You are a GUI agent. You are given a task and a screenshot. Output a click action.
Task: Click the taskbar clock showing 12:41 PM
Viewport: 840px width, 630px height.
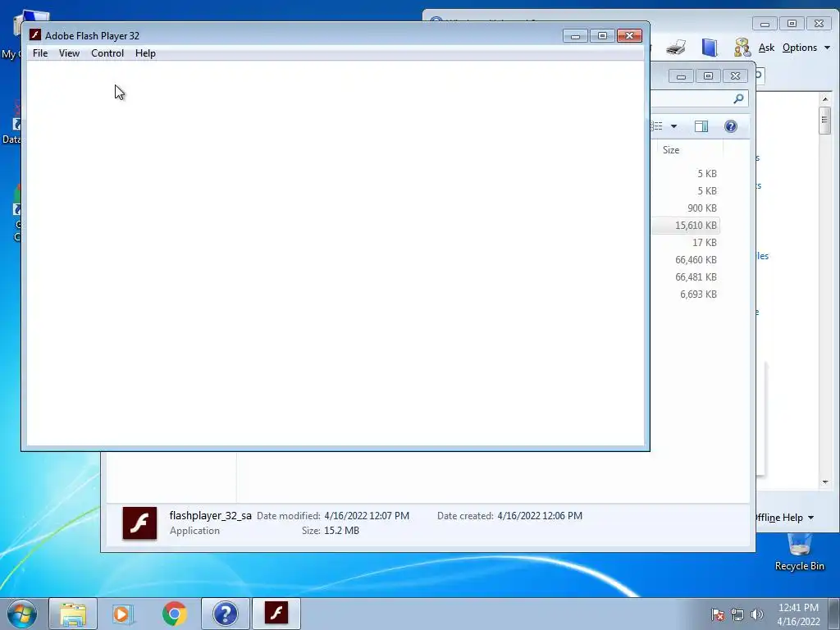tap(798, 614)
